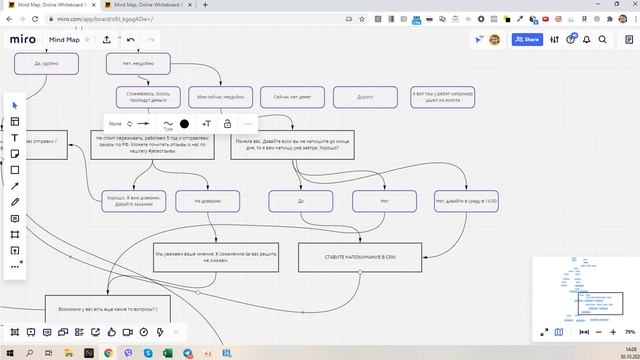Open the black line color picker
This screenshot has height=360, width=640.
click(x=184, y=124)
